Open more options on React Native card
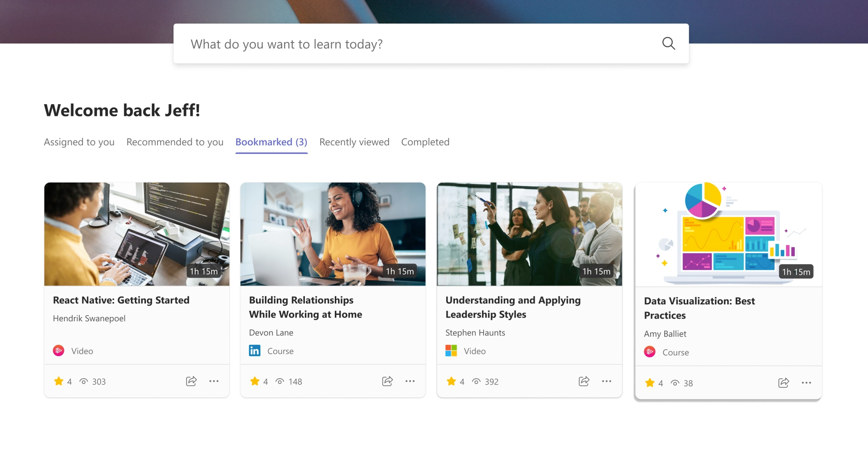 click(214, 381)
